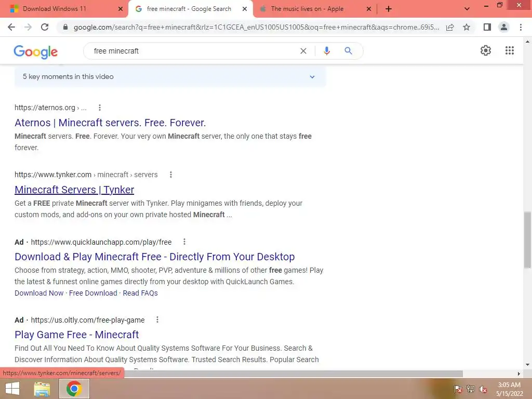Bookmark this page with the star
Image resolution: width=532 pixels, height=399 pixels.
[467, 27]
